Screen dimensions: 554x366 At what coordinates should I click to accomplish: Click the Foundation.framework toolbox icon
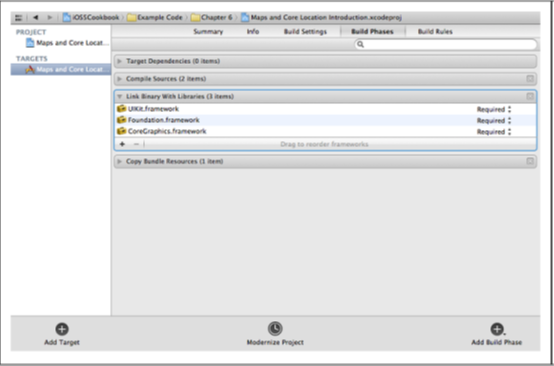[122, 120]
